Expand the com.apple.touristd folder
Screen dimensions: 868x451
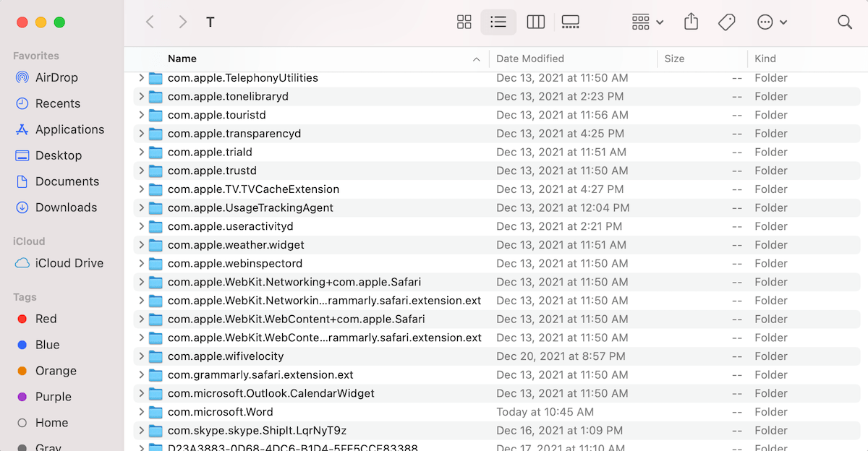tap(141, 115)
